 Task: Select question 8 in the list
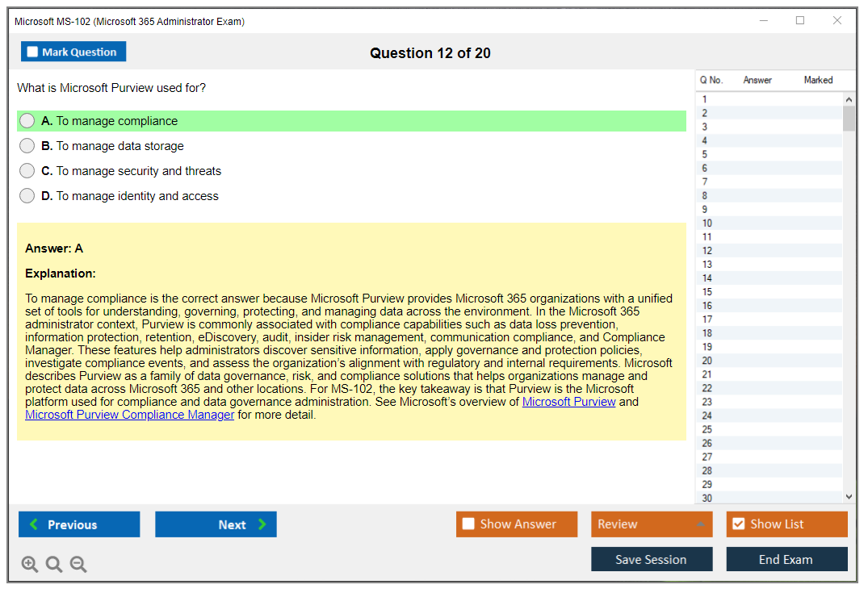click(769, 196)
